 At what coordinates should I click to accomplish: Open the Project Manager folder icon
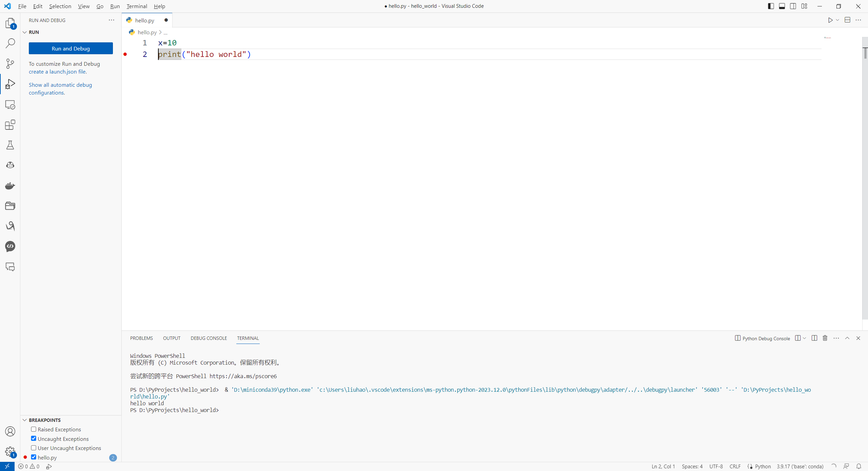[x=10, y=206]
